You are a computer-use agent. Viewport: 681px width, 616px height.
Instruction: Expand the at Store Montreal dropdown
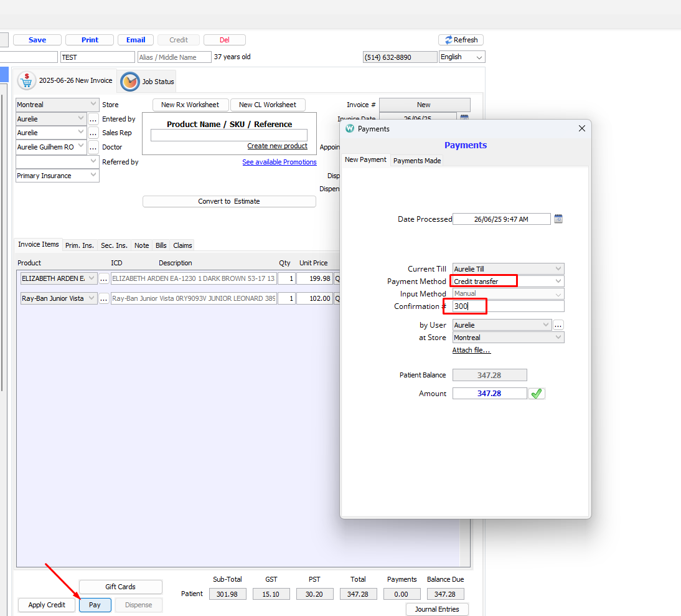point(558,337)
